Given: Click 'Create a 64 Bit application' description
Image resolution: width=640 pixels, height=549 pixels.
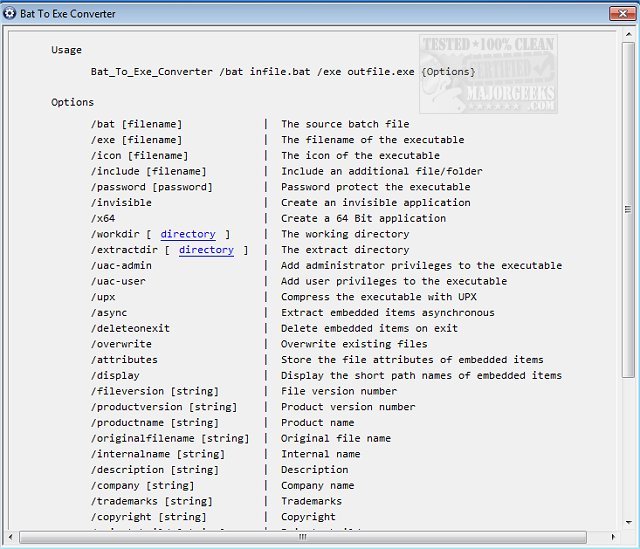Looking at the screenshot, I should point(364,218).
